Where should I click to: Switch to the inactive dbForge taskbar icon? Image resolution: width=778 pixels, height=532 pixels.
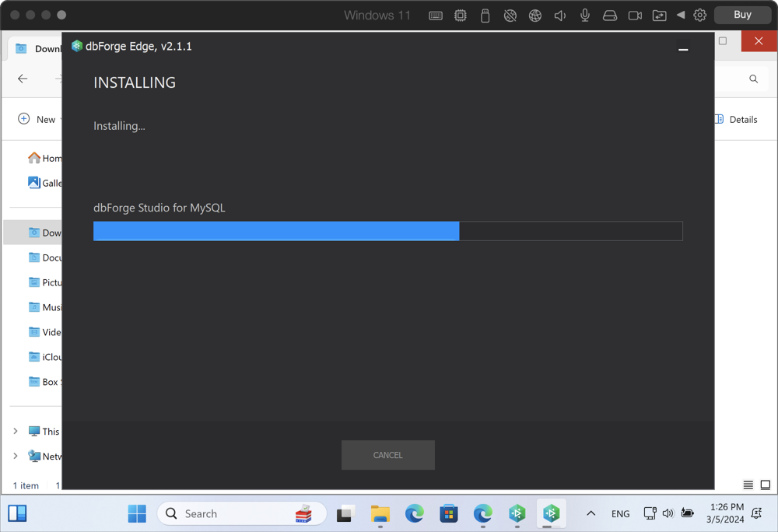[517, 513]
